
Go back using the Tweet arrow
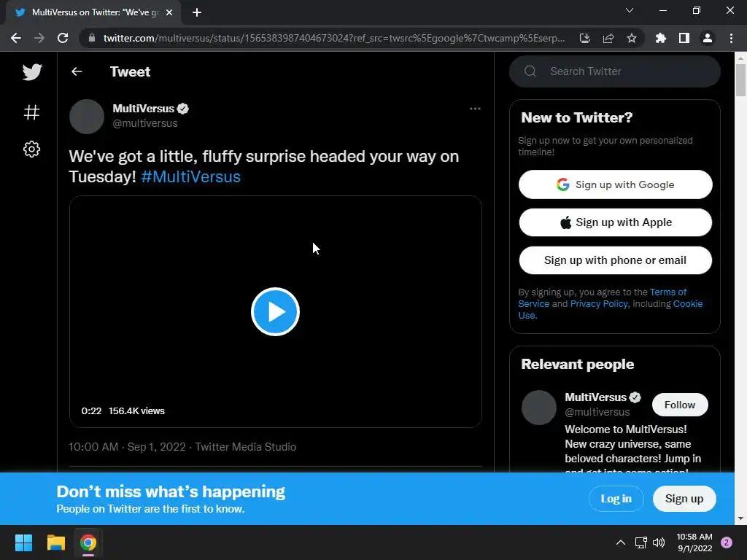click(x=77, y=71)
